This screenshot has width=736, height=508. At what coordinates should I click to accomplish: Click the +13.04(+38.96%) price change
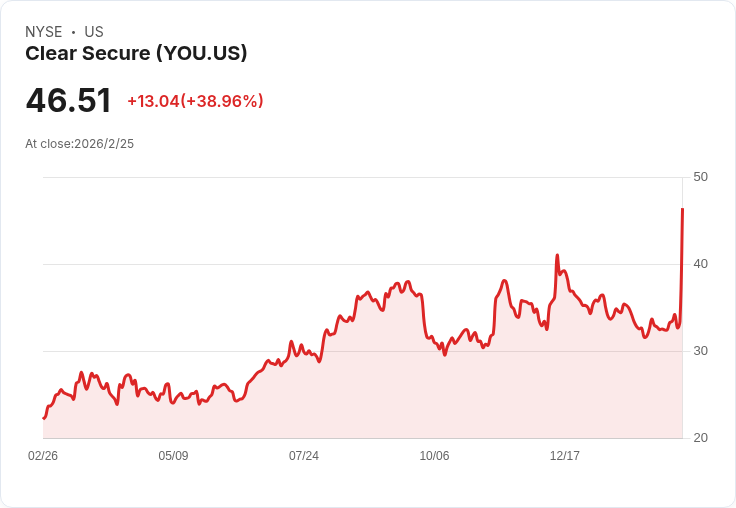coord(195,101)
